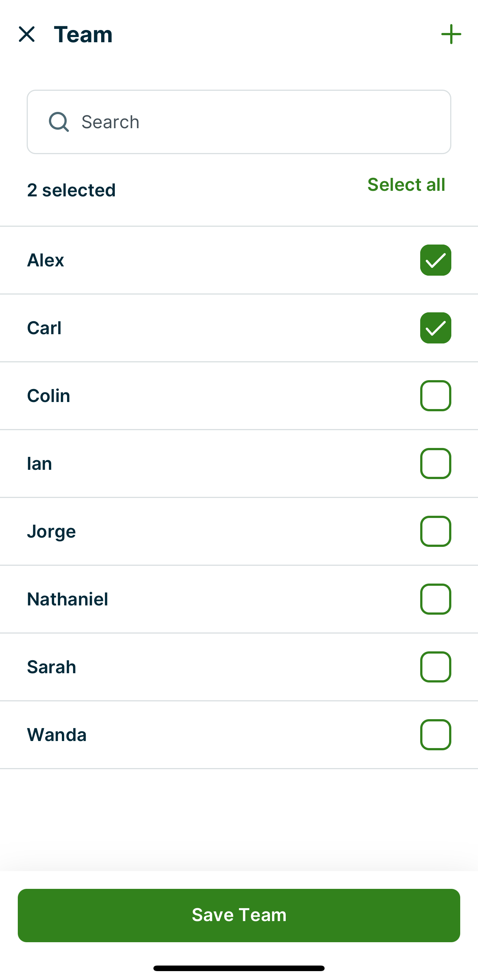Tick the Nathaniel checkbox
478x980 pixels.
click(x=435, y=599)
